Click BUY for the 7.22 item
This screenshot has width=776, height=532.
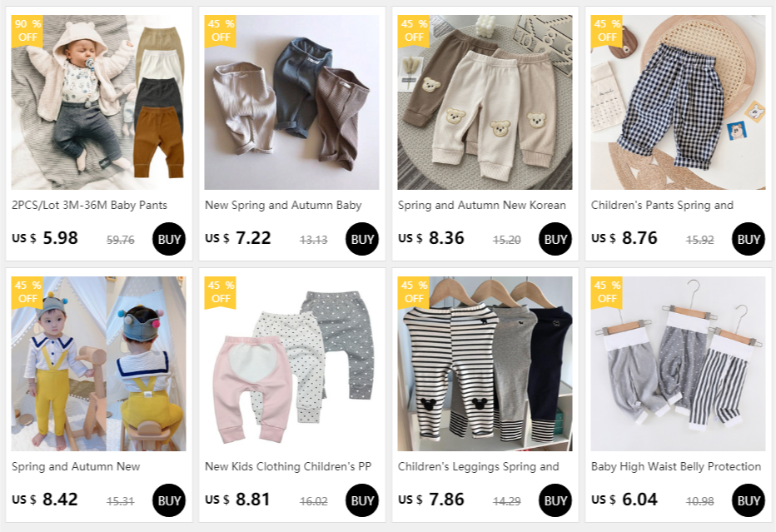[361, 239]
